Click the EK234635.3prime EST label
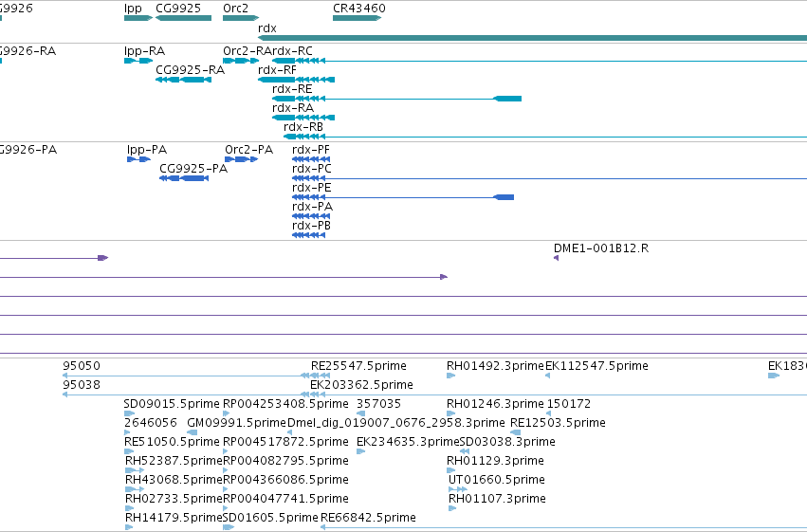Screen dimensions: 807x532 click(408, 442)
